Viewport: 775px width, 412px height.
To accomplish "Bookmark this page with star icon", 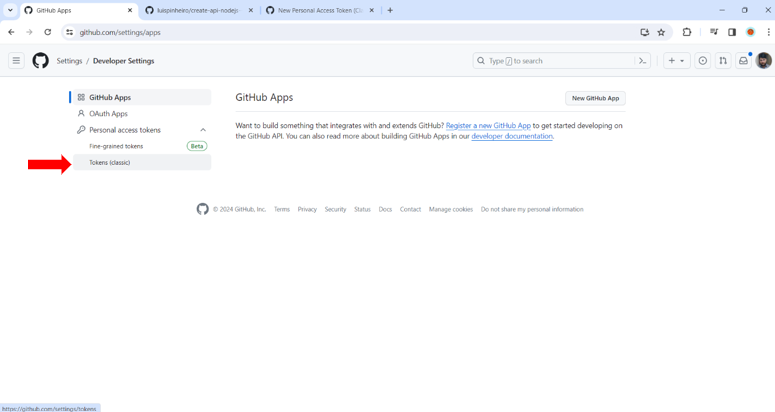I will 661,32.
